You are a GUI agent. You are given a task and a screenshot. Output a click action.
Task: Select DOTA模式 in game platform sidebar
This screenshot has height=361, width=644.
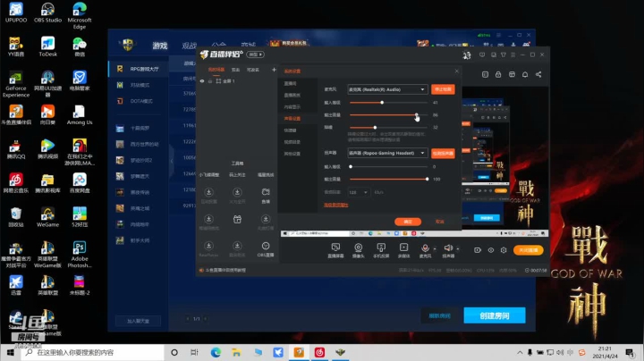pyautogui.click(x=139, y=101)
